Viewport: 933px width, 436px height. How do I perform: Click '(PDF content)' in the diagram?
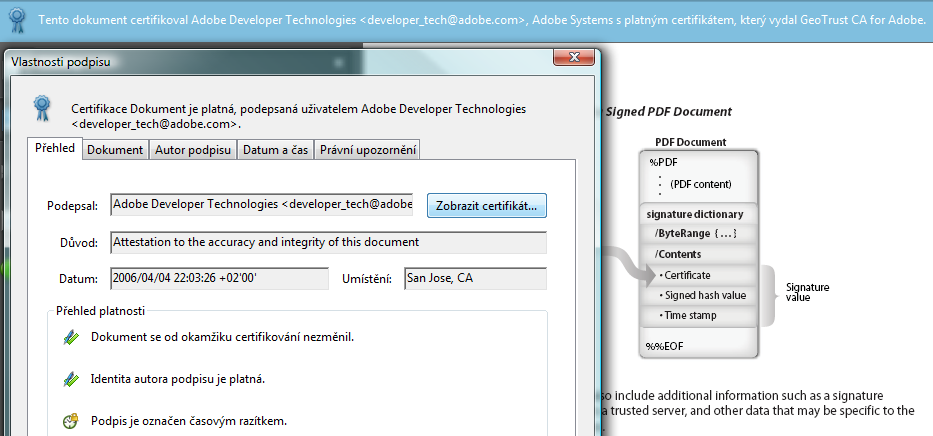click(x=700, y=184)
